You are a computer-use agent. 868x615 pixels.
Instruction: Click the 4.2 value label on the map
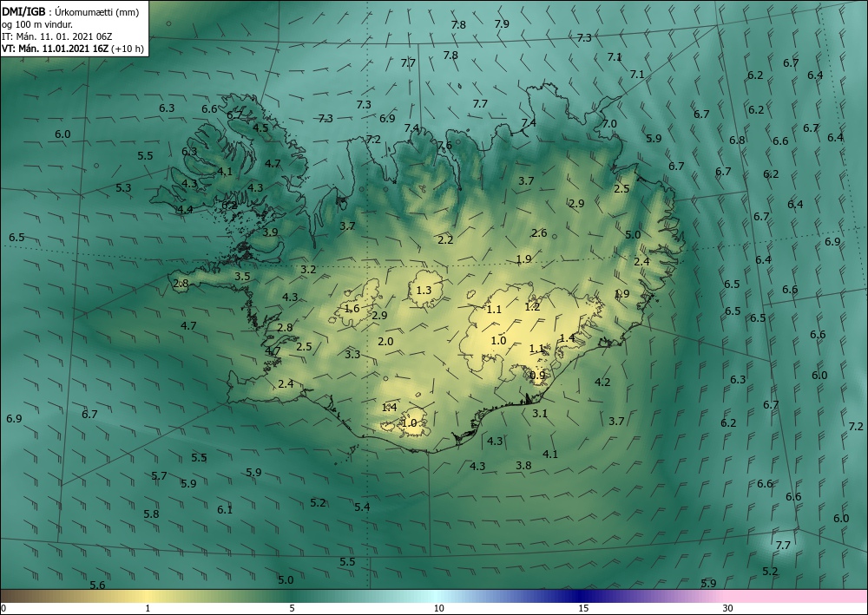pos(602,382)
